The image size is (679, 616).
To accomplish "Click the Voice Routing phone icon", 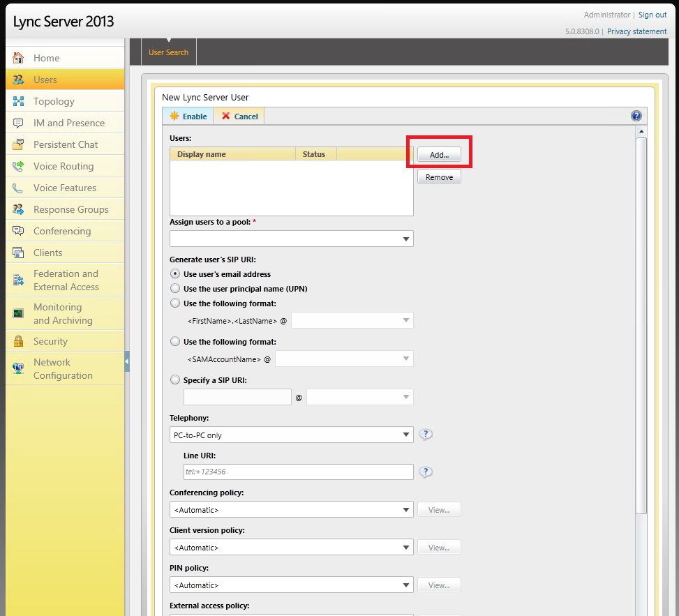I will (x=18, y=166).
